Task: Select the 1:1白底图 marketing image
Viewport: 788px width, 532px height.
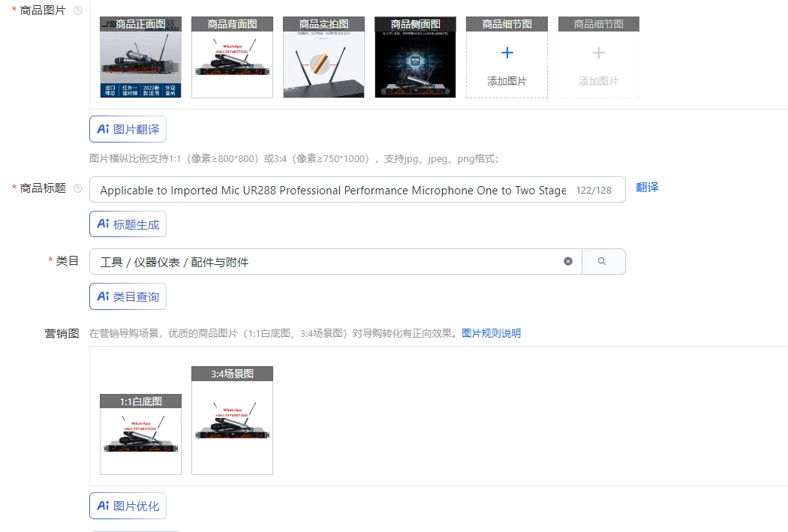Action: click(141, 434)
